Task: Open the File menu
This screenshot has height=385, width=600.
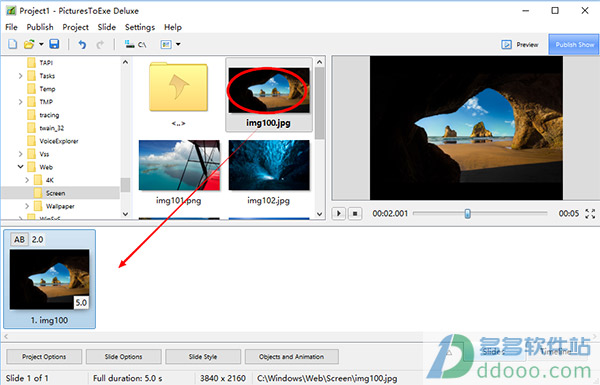Action: click(x=11, y=27)
